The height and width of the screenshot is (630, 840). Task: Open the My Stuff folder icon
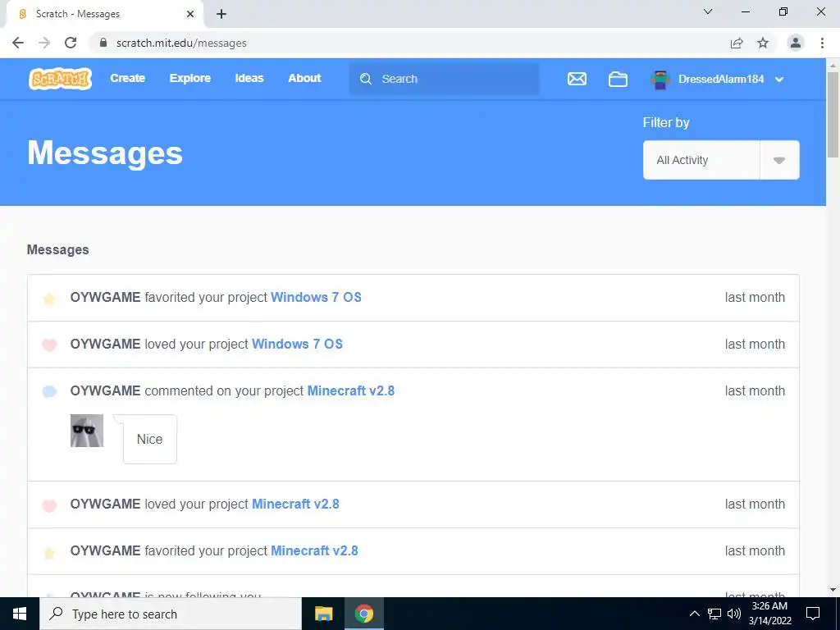click(618, 79)
